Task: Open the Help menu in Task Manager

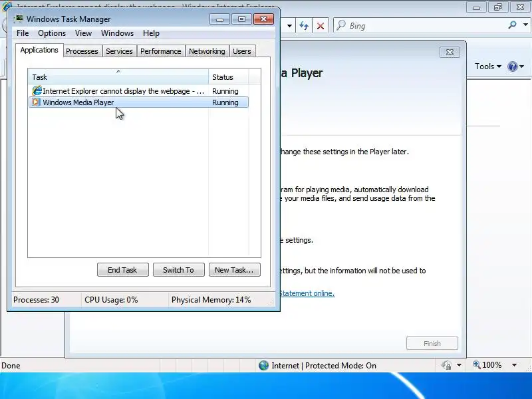Action: 151,33
